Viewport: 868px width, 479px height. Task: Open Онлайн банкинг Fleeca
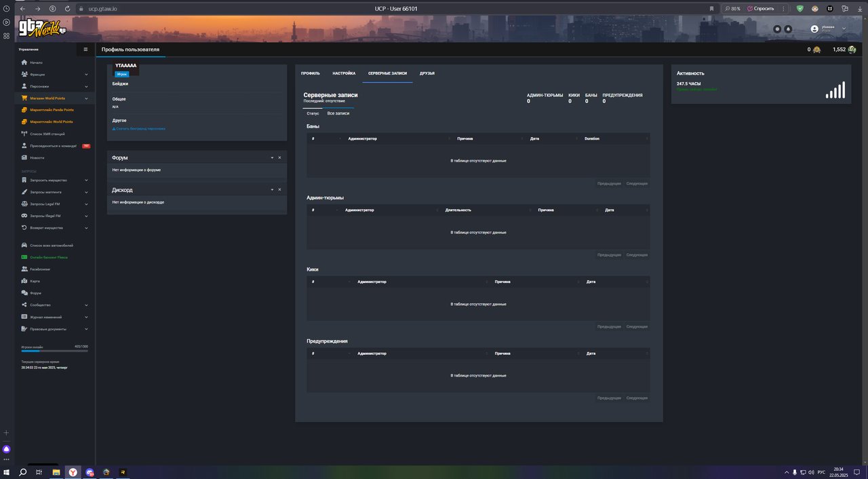pos(50,258)
